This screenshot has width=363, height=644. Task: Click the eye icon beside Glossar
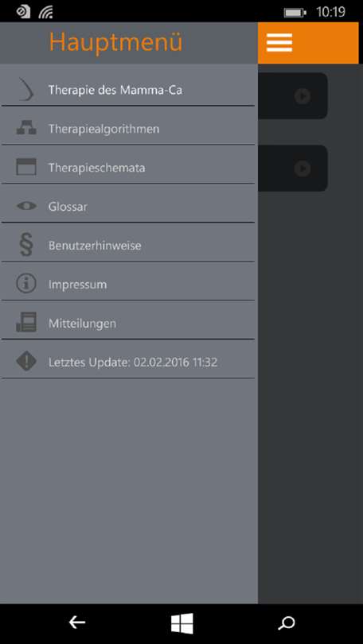point(26,206)
